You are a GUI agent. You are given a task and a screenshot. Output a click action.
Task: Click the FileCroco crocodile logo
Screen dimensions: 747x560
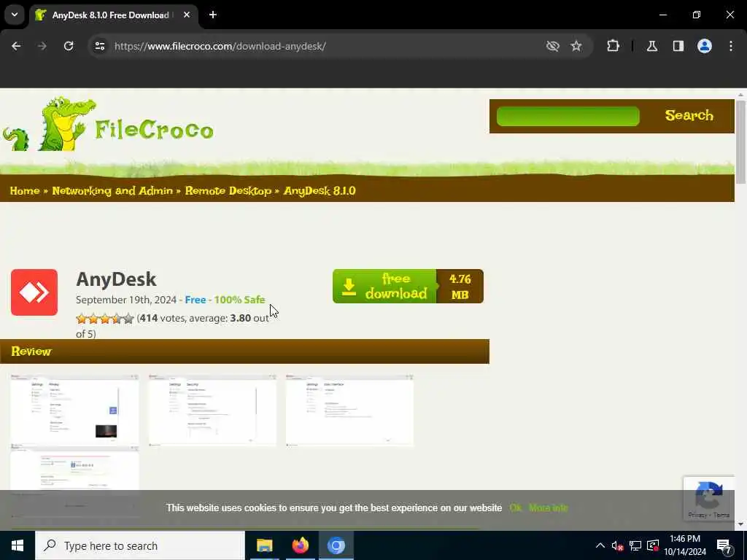pyautogui.click(x=108, y=124)
